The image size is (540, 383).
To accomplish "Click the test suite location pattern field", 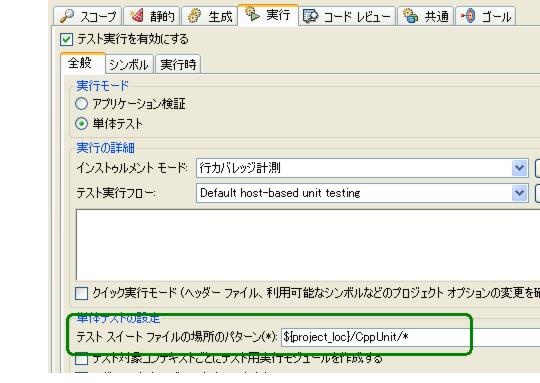I will 411,337.
